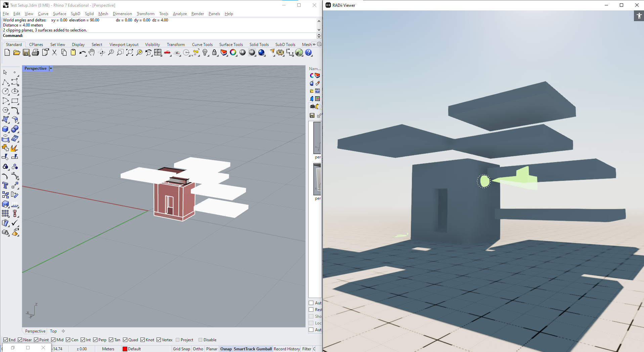This screenshot has height=352, width=644.
Task: Toggle Gumball in status bar
Action: click(264, 349)
